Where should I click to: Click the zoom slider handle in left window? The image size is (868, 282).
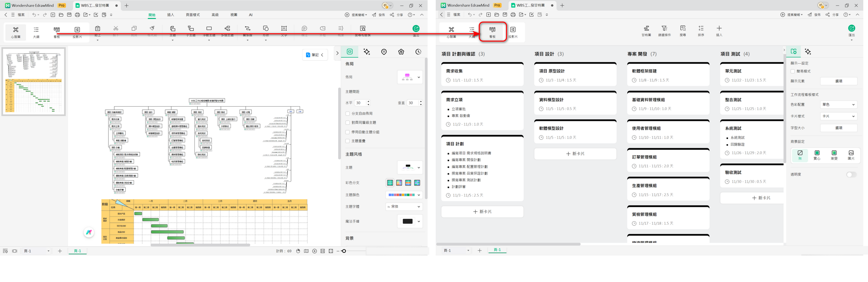click(344, 251)
